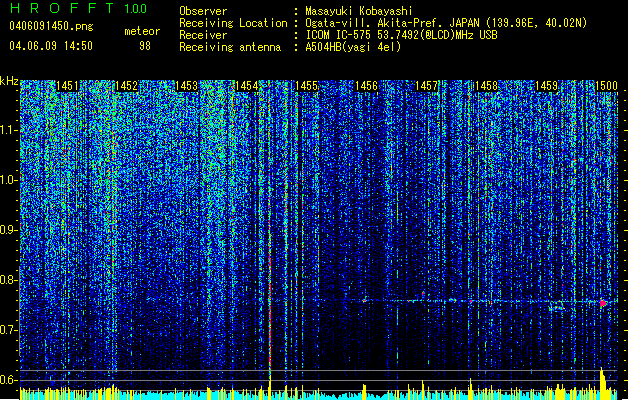Click the 0.7 kHz axis tick label

click(x=9, y=330)
